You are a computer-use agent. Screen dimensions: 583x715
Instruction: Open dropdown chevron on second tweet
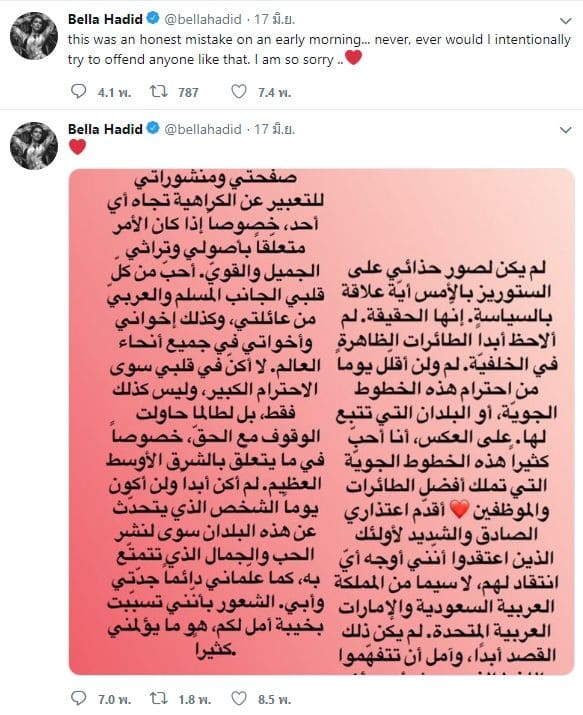(565, 130)
